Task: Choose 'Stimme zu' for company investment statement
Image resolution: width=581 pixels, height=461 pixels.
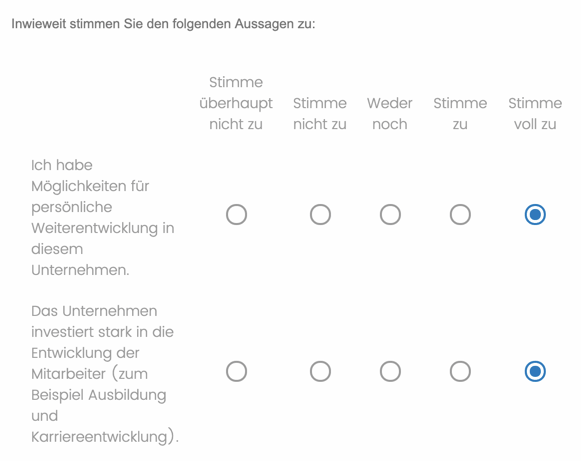Action: (x=460, y=371)
